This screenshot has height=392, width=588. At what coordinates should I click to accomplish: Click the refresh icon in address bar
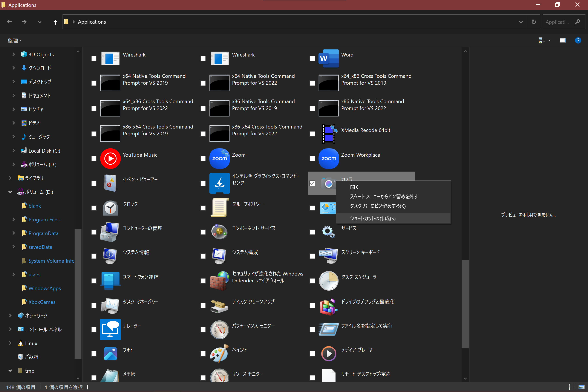tap(533, 22)
